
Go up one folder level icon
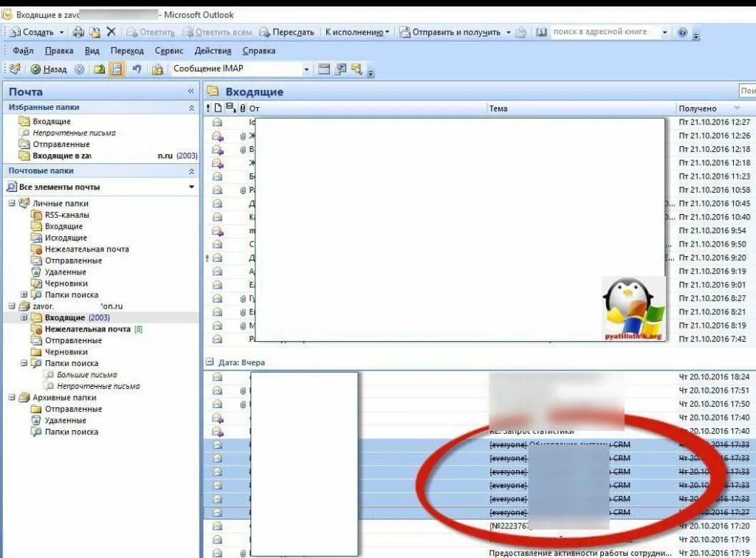point(100,69)
